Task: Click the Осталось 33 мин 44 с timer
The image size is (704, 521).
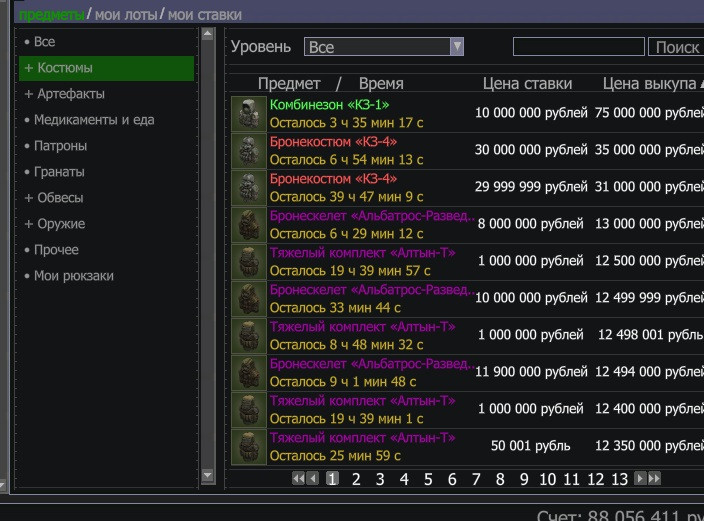Action: tap(335, 308)
